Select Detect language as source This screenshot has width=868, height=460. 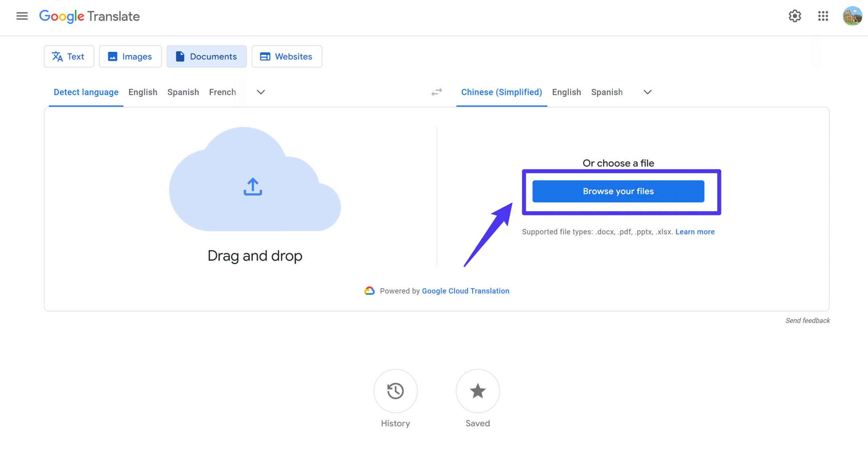(x=86, y=92)
